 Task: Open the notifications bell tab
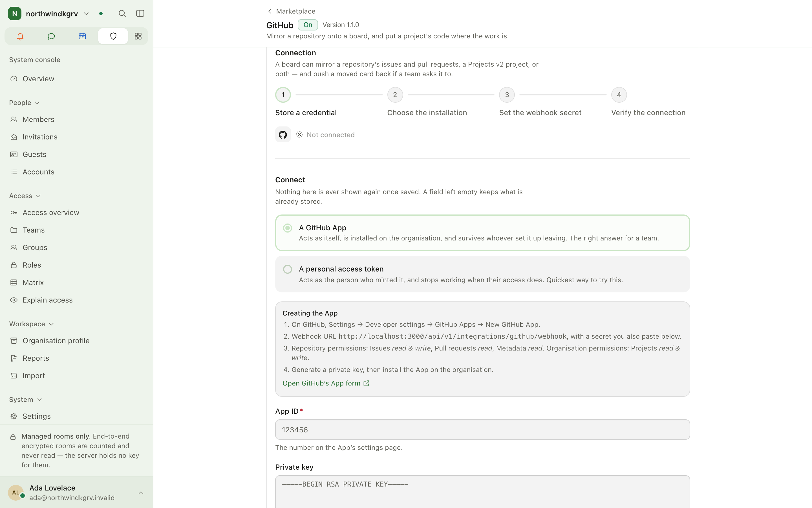20,36
